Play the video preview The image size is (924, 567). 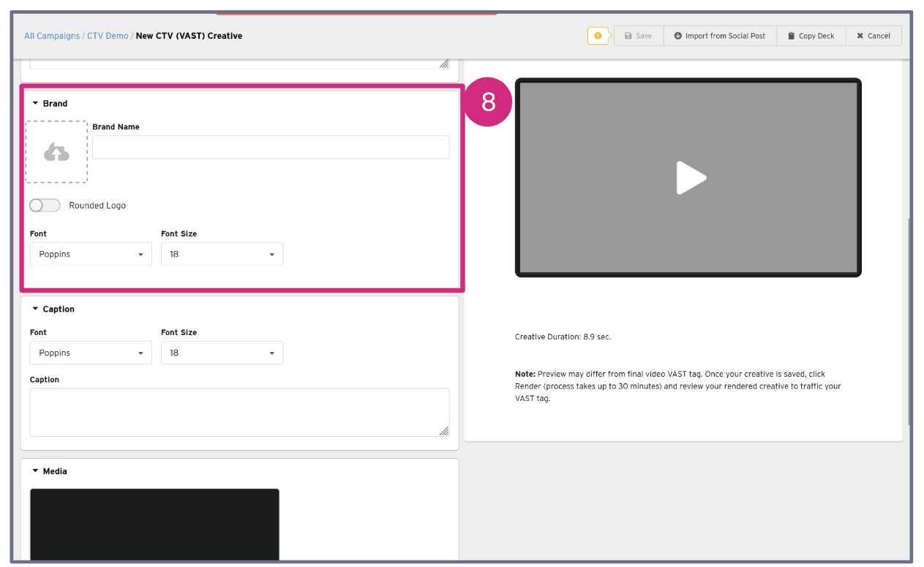tap(690, 178)
